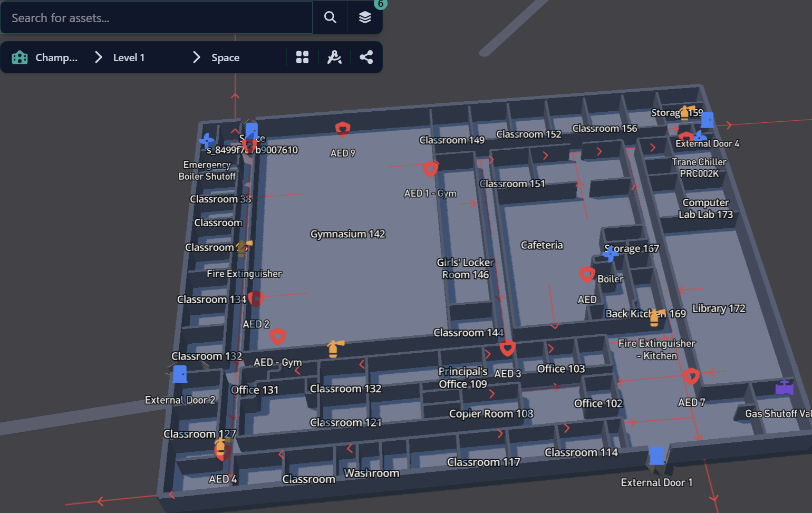Click the Classroom 114 label

[581, 453]
